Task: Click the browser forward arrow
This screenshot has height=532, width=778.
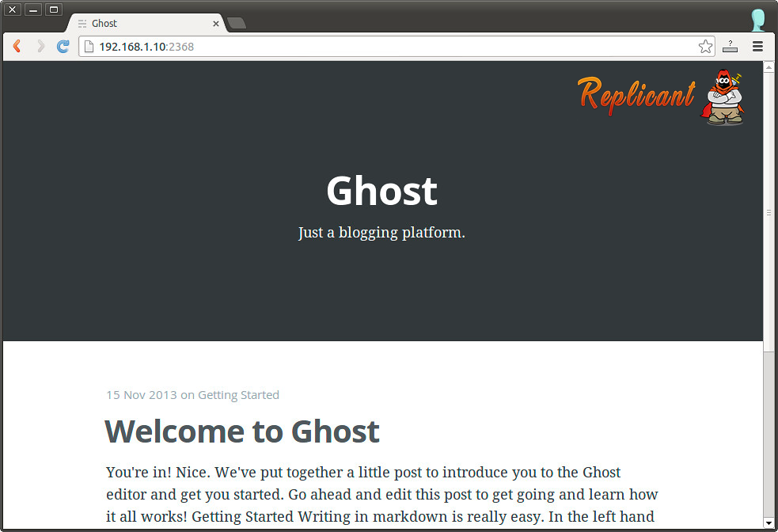Action: tap(40, 46)
